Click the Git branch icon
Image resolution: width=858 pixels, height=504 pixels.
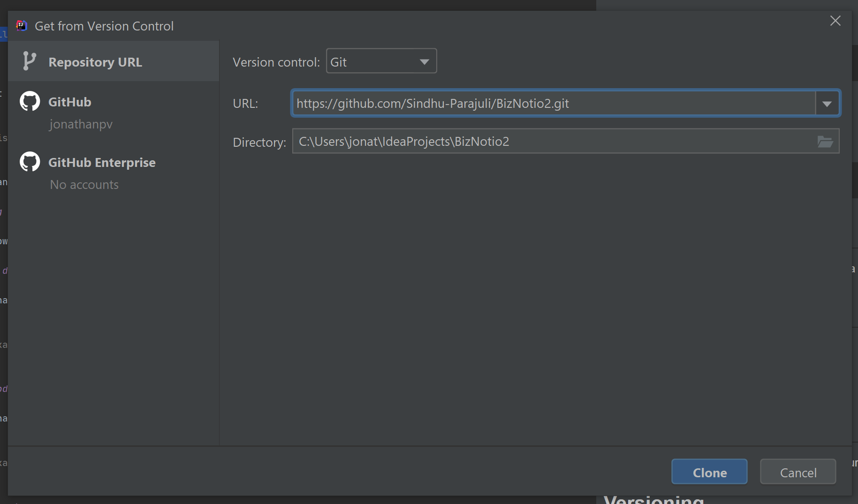point(29,61)
